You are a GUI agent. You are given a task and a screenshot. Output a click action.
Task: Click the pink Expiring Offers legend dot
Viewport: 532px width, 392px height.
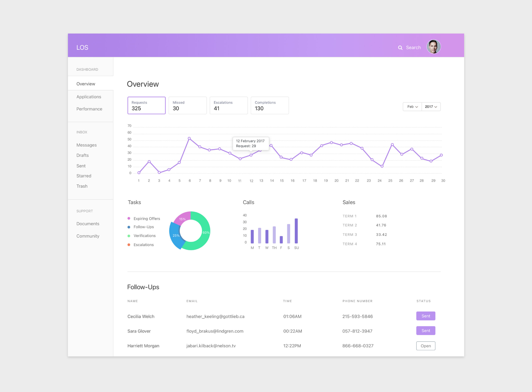129,218
